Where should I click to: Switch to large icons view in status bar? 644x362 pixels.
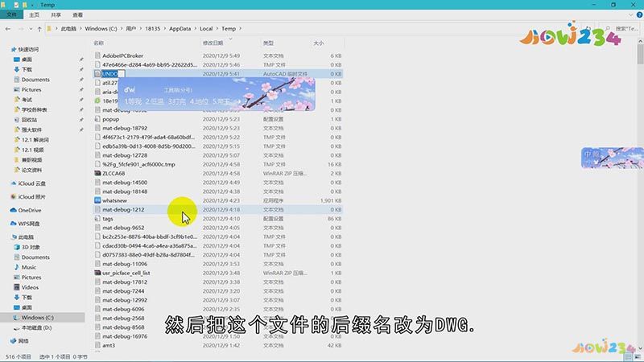point(638,357)
